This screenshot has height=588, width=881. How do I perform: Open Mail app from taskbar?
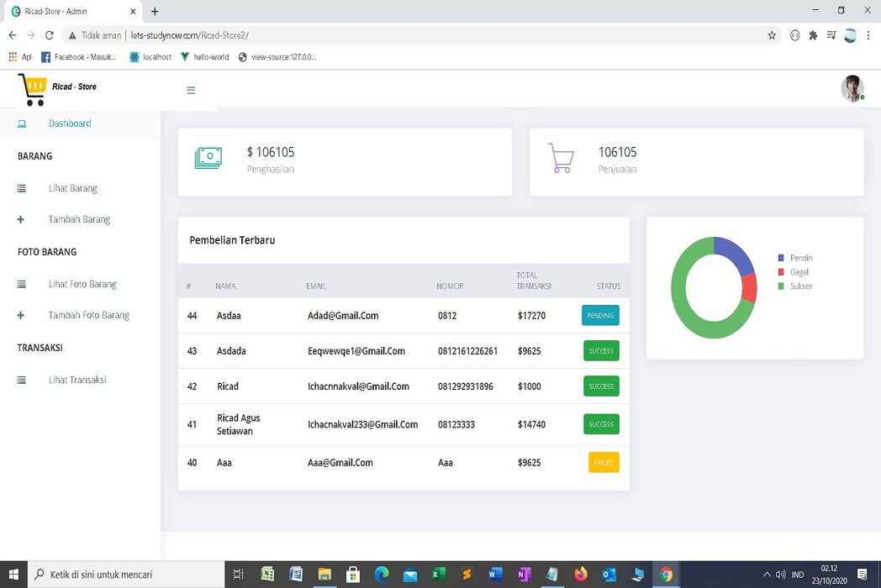[410, 574]
